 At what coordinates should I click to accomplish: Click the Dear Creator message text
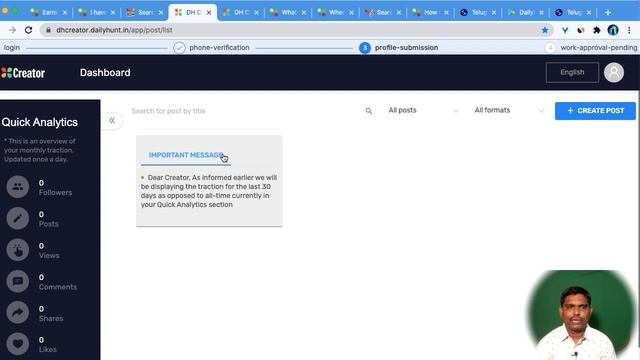(209, 191)
